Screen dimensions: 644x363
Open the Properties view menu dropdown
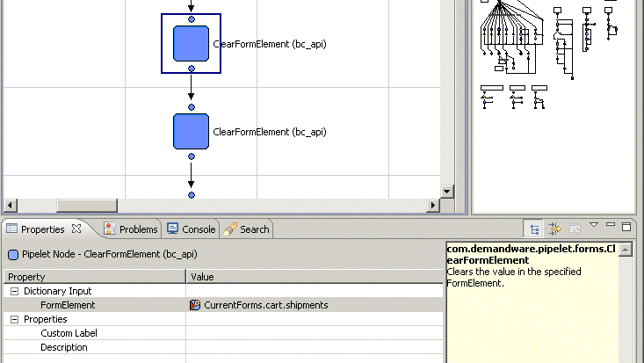tap(594, 226)
